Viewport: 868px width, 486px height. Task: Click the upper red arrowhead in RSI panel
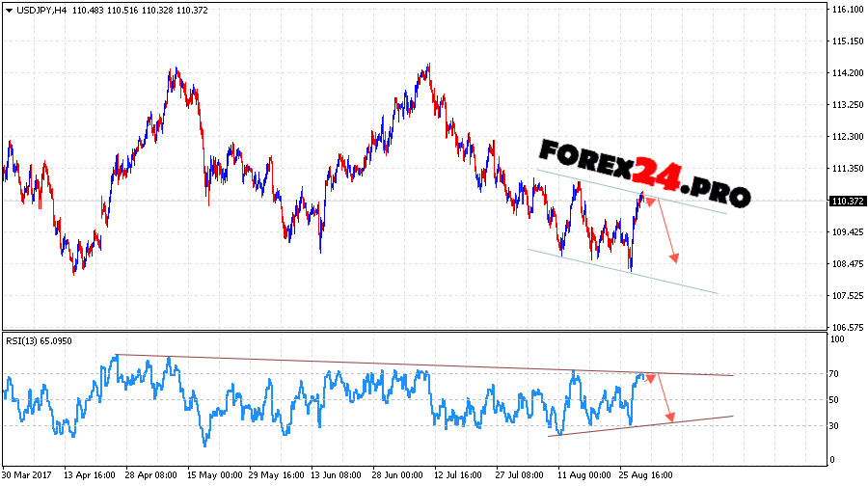[651, 377]
